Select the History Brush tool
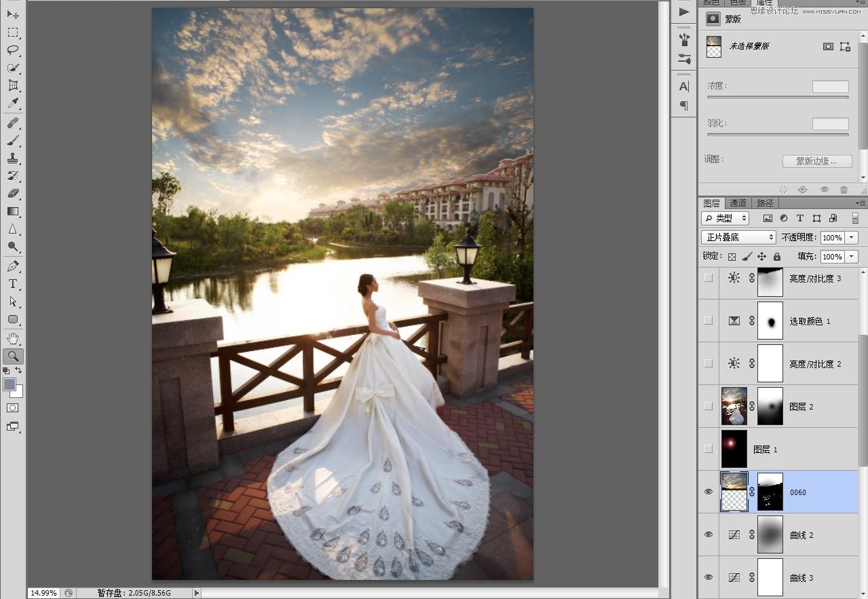This screenshot has width=868, height=599. click(x=13, y=176)
